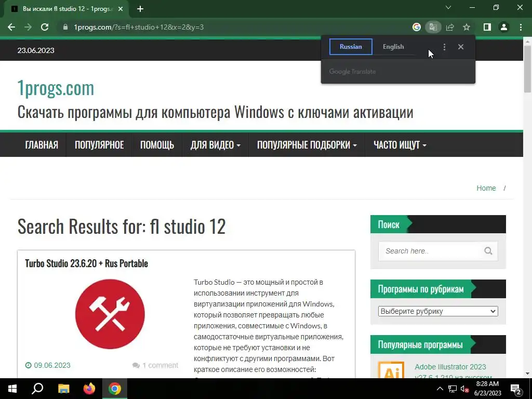
Task: Click Chrome icon on taskbar
Action: pos(115,389)
